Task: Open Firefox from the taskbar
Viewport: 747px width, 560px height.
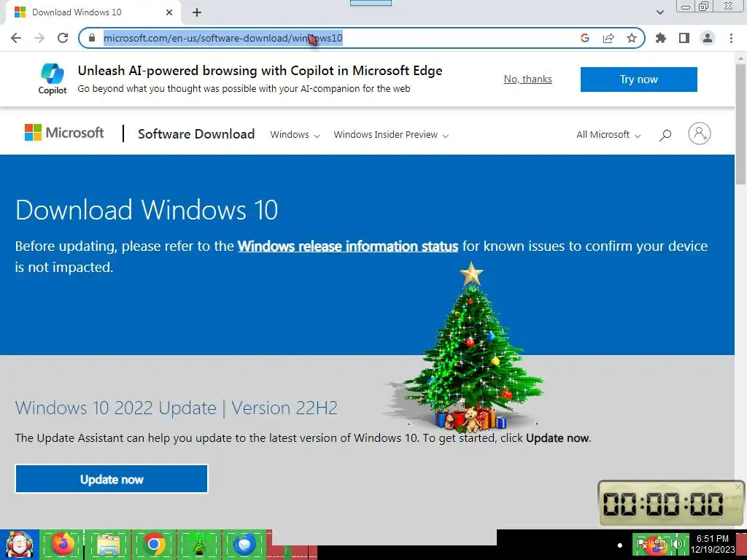Action: 63,544
